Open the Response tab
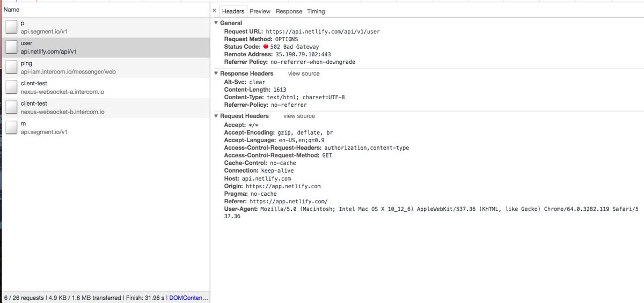 coord(289,11)
